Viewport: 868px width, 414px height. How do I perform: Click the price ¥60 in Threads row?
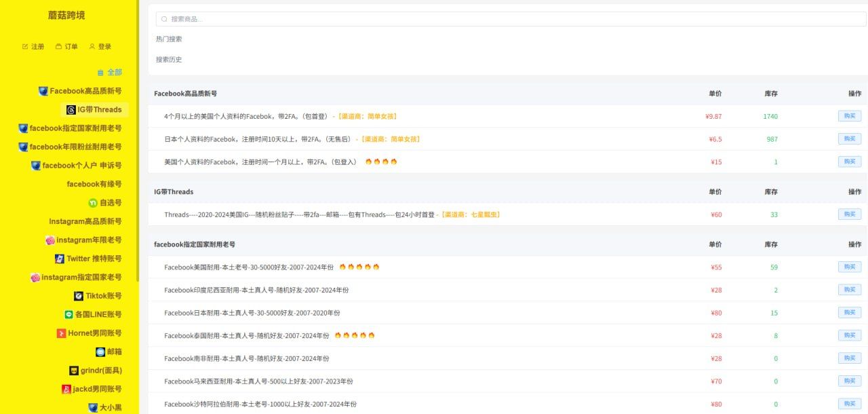point(716,214)
